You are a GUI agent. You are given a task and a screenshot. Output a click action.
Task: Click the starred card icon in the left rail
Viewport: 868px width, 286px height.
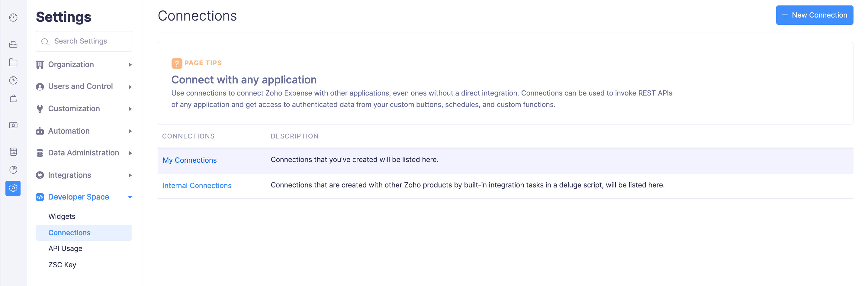13,125
